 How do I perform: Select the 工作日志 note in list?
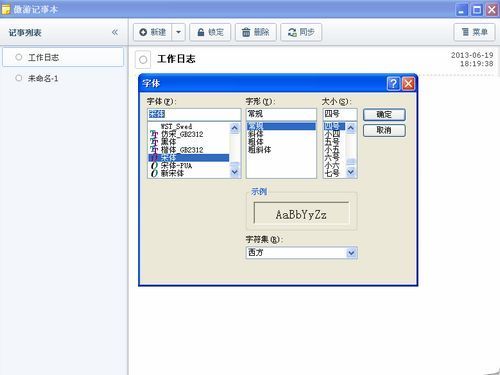[x=63, y=57]
